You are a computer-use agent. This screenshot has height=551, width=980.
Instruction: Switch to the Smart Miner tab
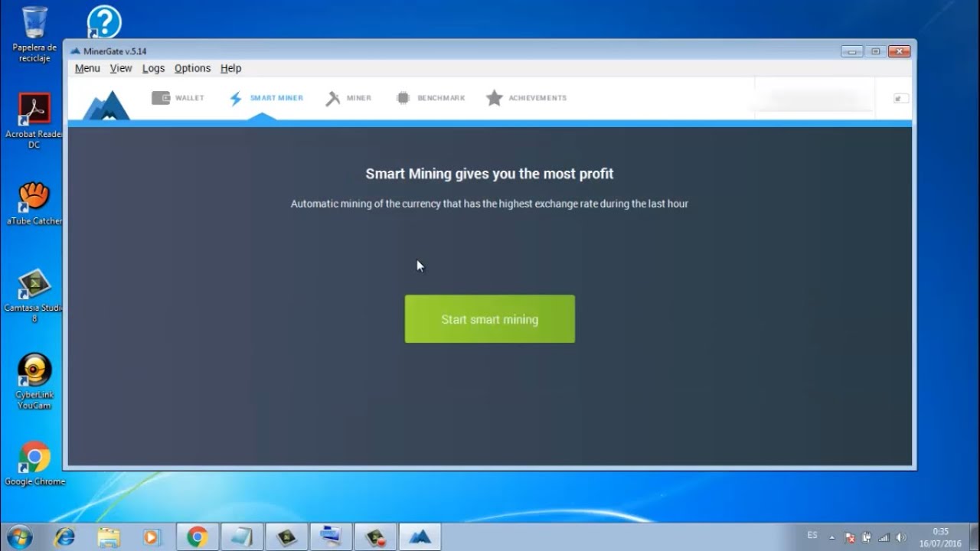coord(266,98)
